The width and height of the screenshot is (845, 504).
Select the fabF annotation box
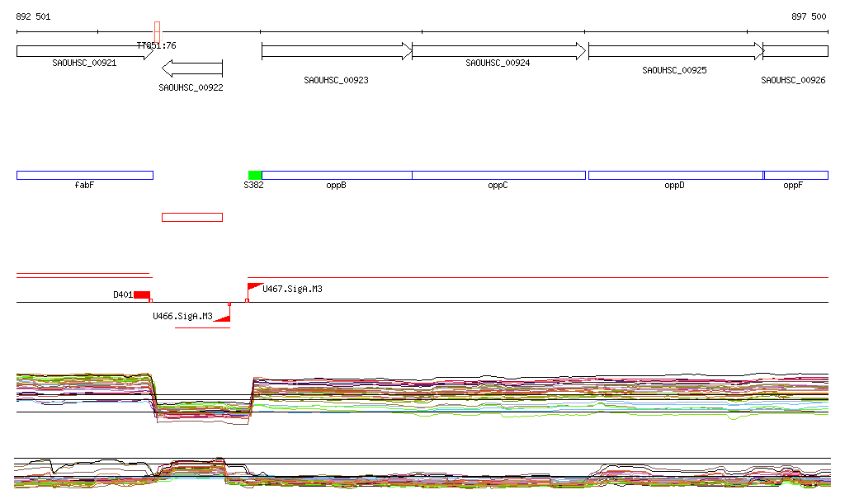pyautogui.click(x=84, y=175)
